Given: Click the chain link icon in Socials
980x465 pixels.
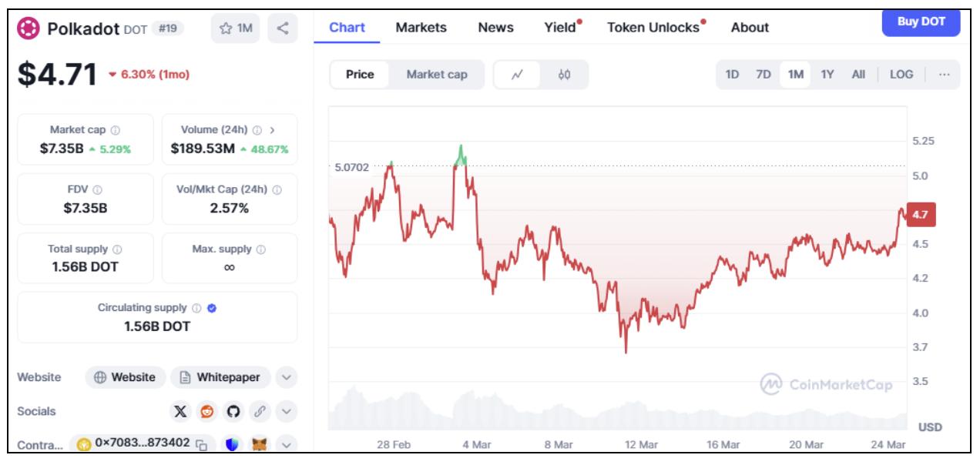Looking at the screenshot, I should pos(260,411).
